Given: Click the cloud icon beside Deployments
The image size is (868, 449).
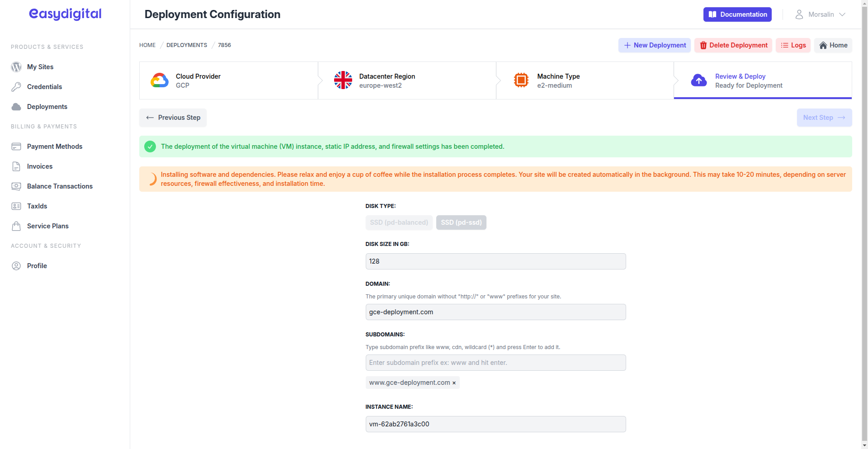Looking at the screenshot, I should pyautogui.click(x=16, y=107).
